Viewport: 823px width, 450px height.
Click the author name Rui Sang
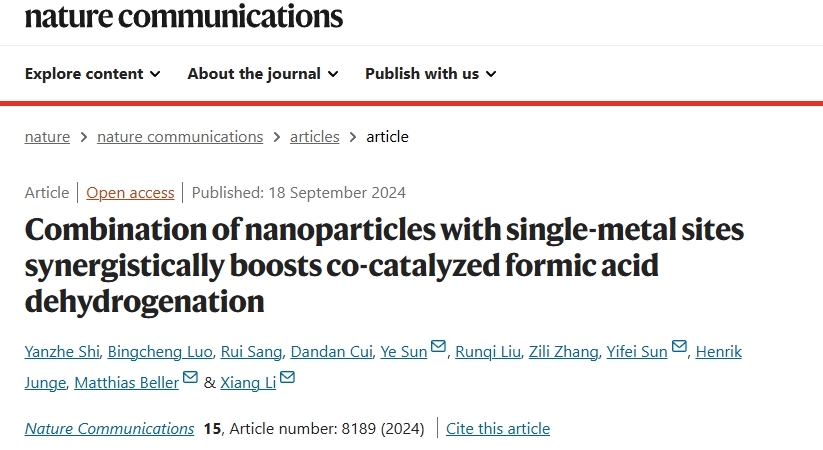[x=251, y=351]
